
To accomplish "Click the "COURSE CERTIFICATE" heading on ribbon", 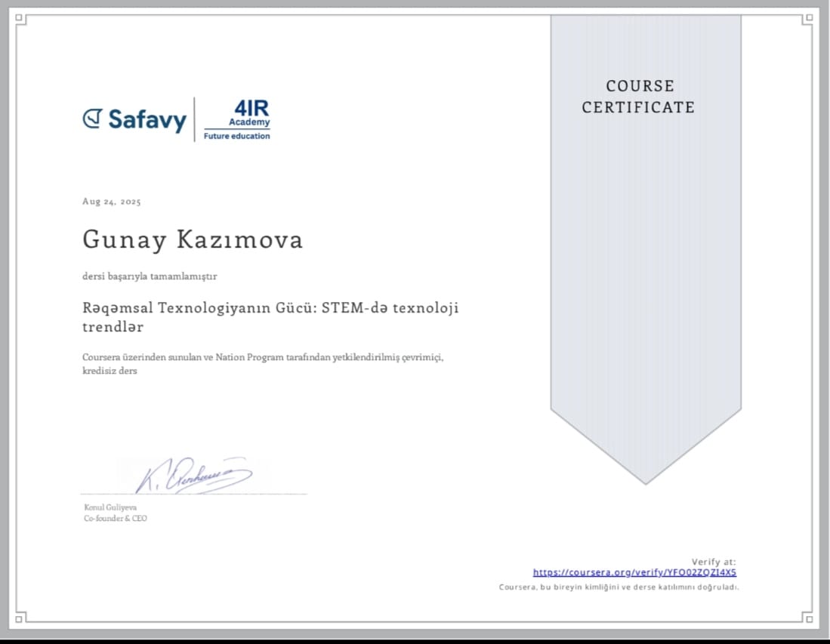I will coord(638,97).
